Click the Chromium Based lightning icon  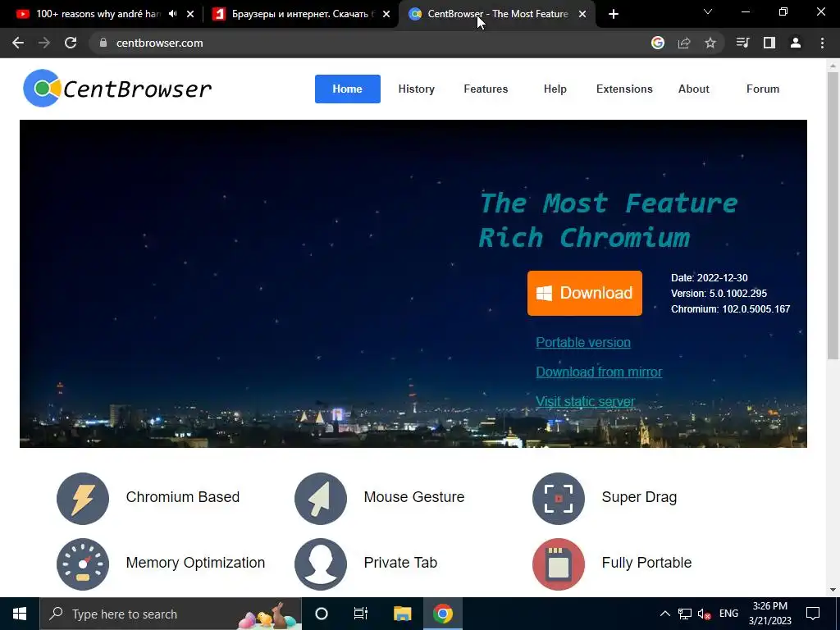[x=83, y=498]
